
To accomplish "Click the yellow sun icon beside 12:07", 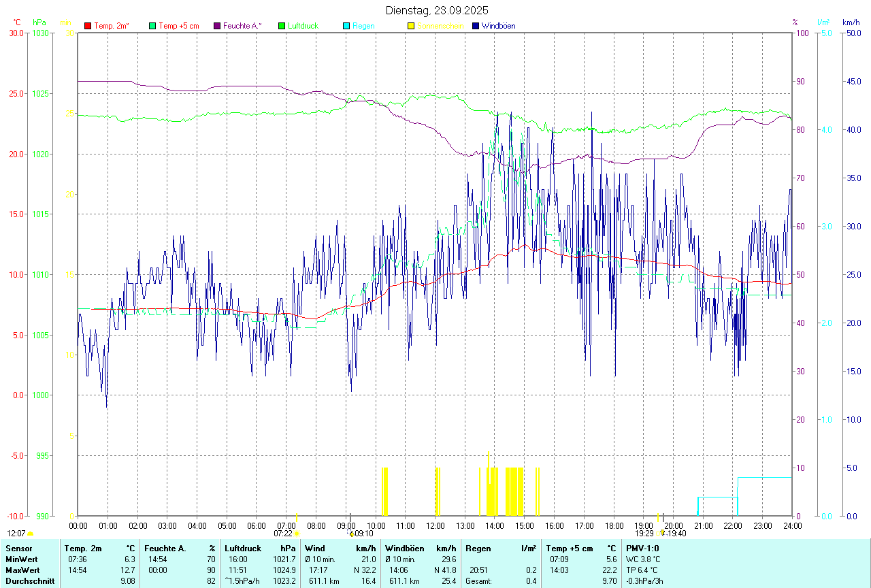I will (x=30, y=534).
